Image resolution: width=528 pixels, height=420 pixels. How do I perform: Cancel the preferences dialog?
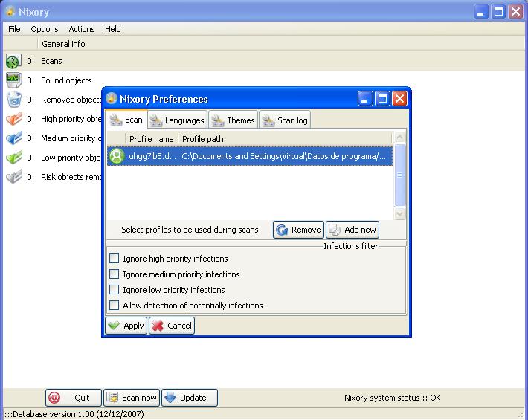coord(172,326)
